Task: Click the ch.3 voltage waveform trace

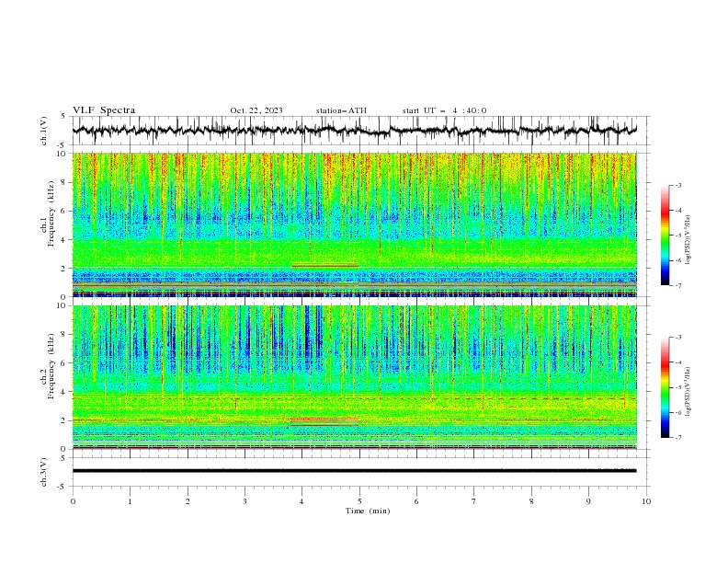Action: (x=355, y=471)
